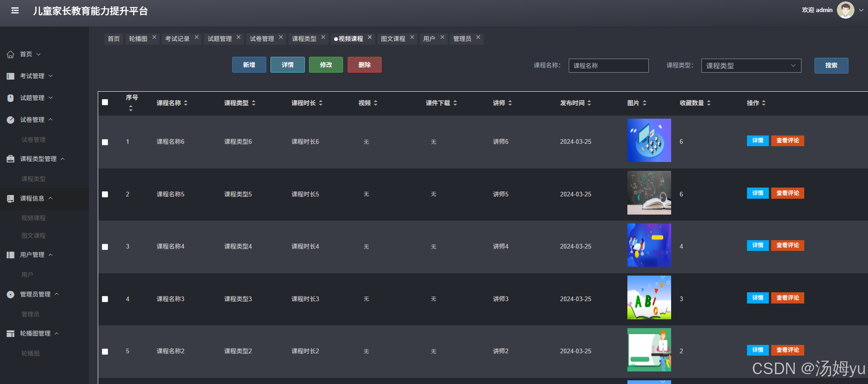Collapse the 课程类型管理 sidebar menu

point(63,159)
